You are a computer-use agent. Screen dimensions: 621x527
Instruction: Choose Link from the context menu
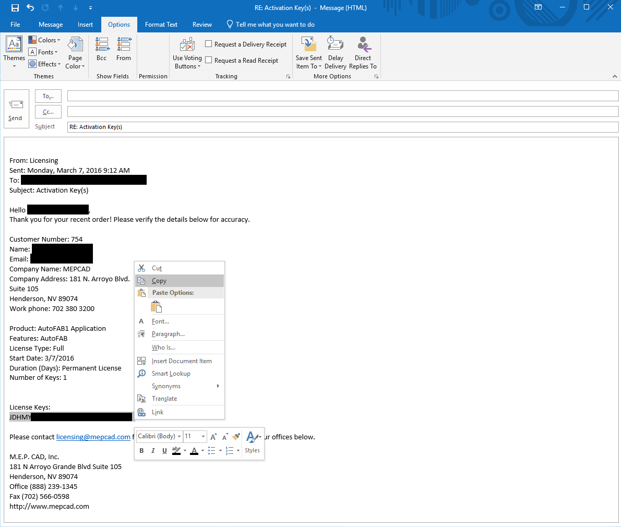(x=180, y=412)
